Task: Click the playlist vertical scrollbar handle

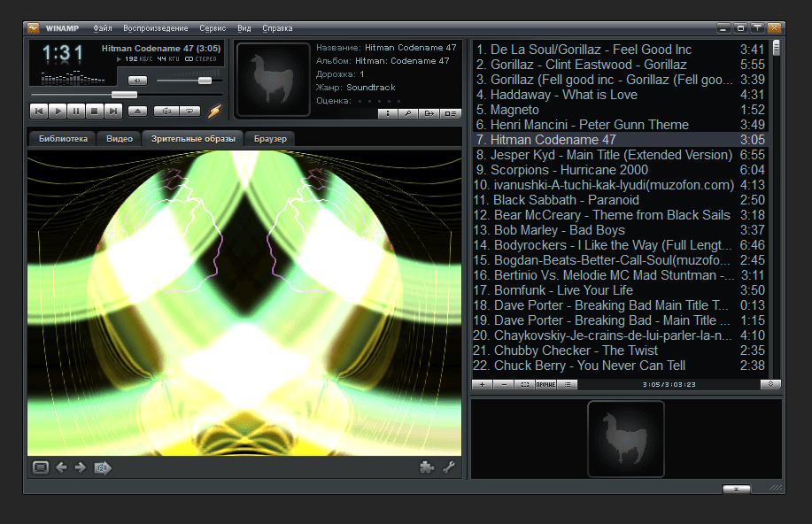Action: pos(776,48)
